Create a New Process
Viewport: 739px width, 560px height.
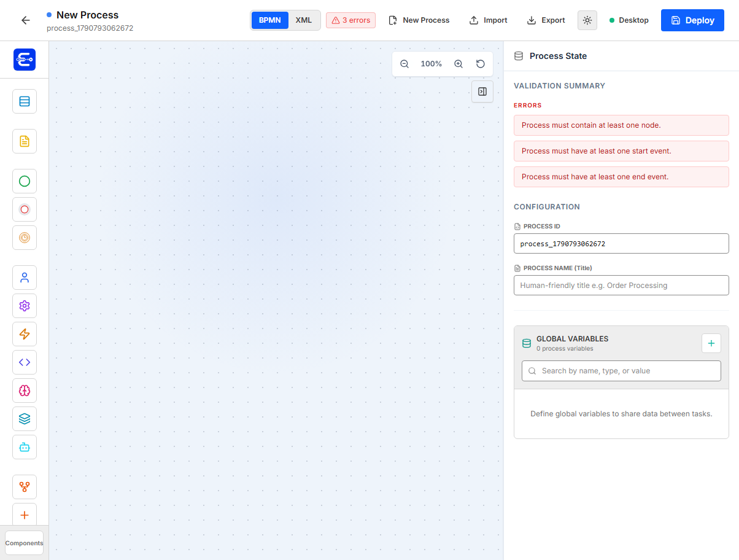[x=419, y=20]
